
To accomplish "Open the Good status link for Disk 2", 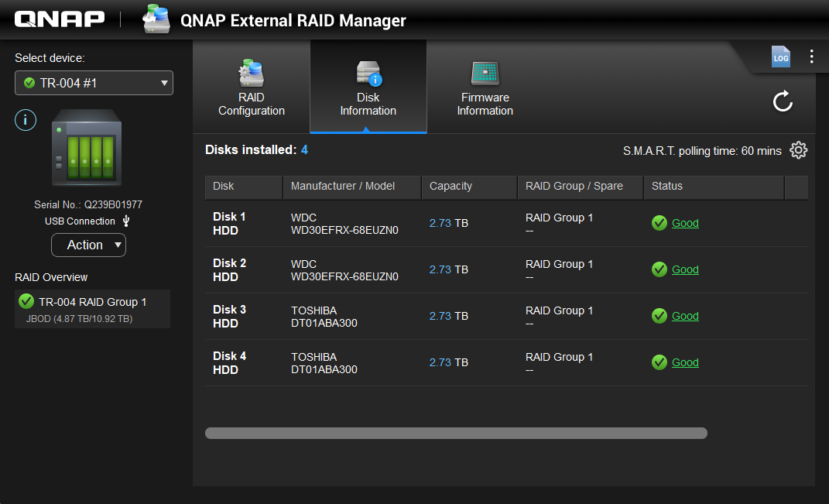I will point(685,269).
